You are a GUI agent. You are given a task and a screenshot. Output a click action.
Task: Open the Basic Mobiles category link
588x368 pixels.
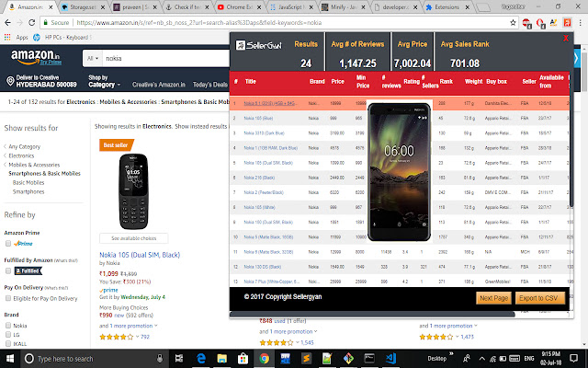28,182
